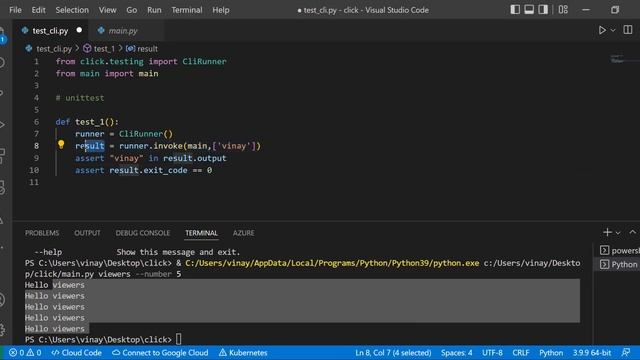
Task: Click 'CliRunner' on import line 1
Action: 204,62
